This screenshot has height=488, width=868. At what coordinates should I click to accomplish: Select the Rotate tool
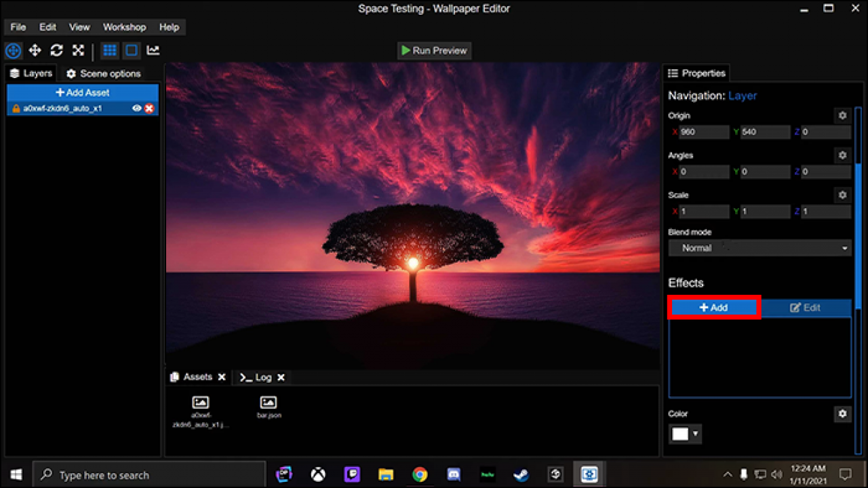pos(56,50)
